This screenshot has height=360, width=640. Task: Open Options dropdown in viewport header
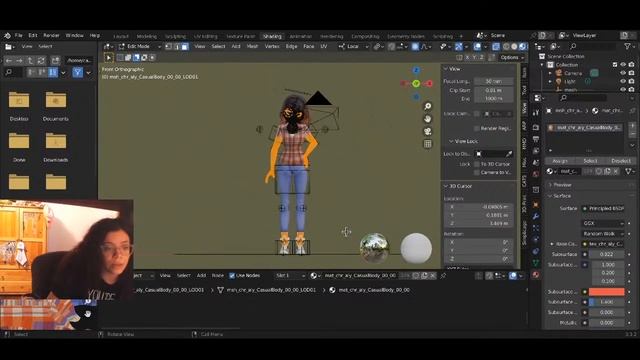pos(512,58)
